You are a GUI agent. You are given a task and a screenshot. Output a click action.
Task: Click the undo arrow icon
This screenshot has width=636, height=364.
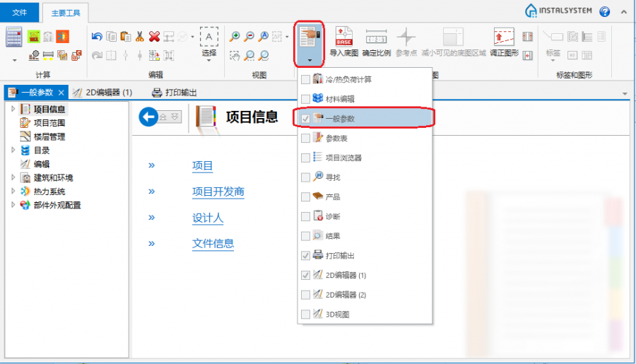point(97,37)
